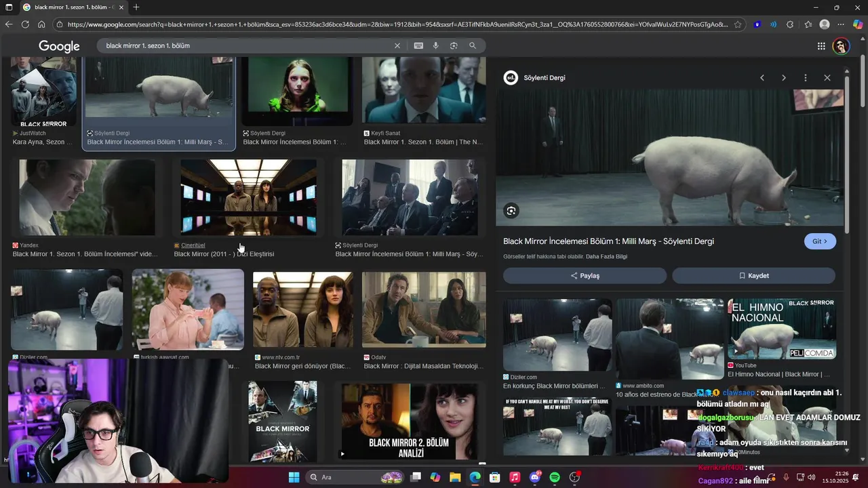This screenshot has height=488, width=868.
Task: Reload the current page
Action: pyautogui.click(x=25, y=24)
